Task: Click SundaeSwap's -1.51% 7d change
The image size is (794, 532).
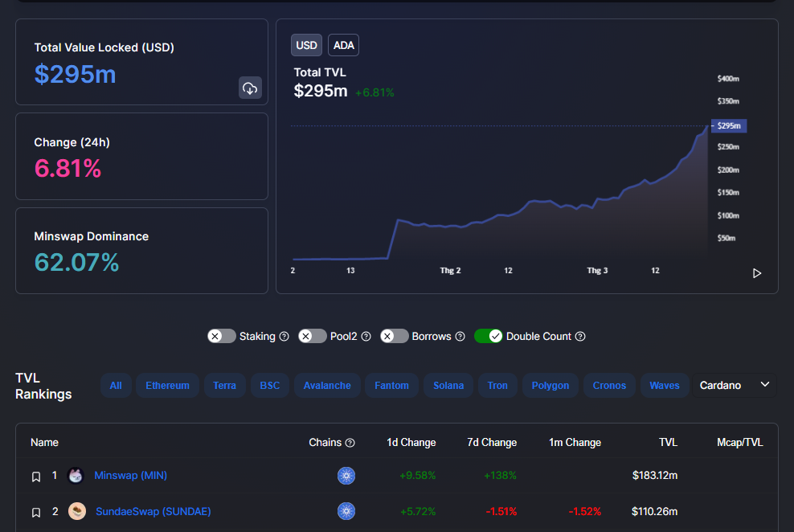Action: [x=501, y=512]
